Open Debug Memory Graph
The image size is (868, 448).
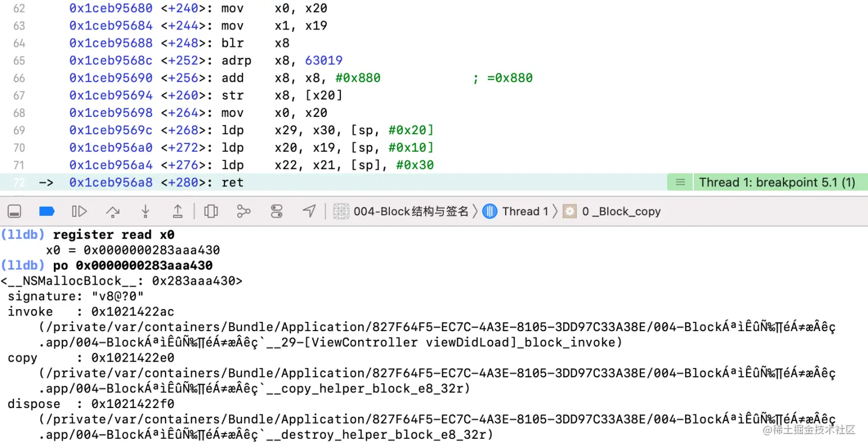click(x=244, y=211)
